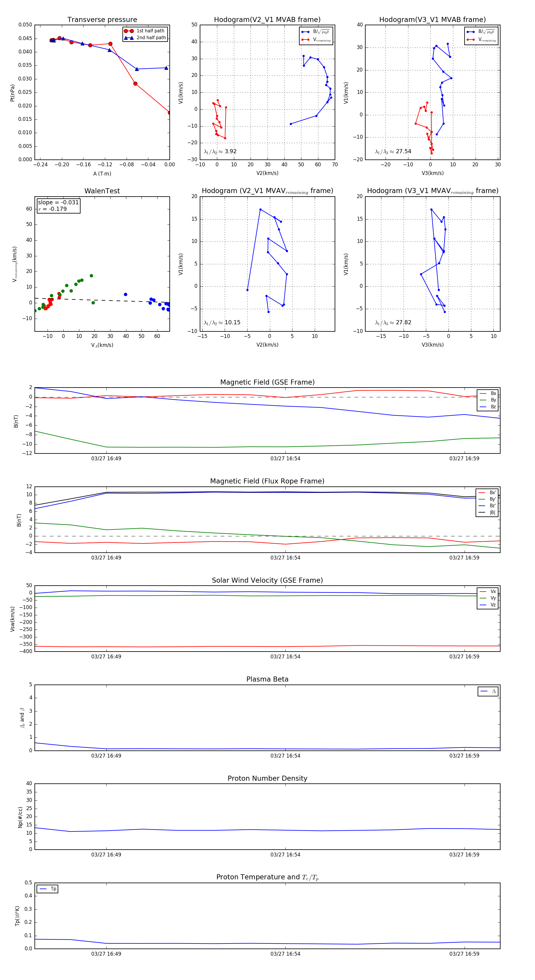Select the By' legend entry in Flux Rope plot
The width and height of the screenshot is (535, 980).
pos(487,499)
